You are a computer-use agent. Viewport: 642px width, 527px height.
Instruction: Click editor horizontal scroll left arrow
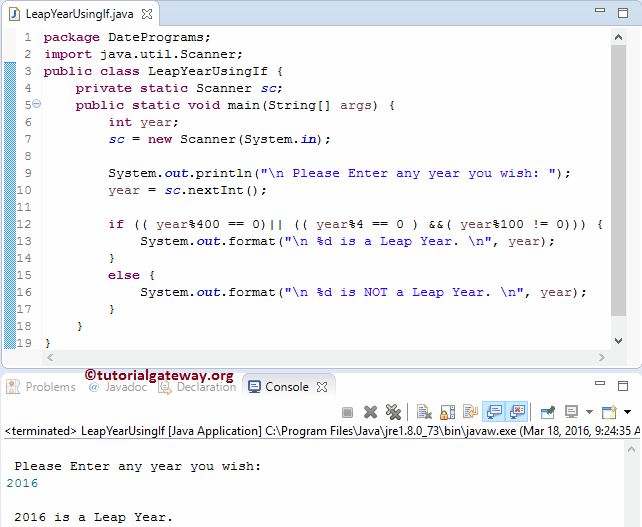coord(50,357)
